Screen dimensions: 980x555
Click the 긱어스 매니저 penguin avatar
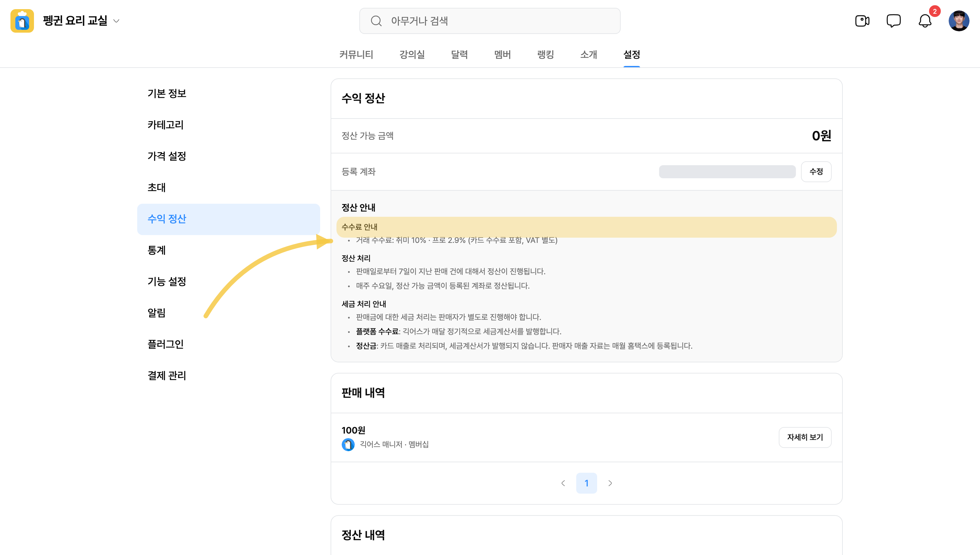tap(348, 444)
